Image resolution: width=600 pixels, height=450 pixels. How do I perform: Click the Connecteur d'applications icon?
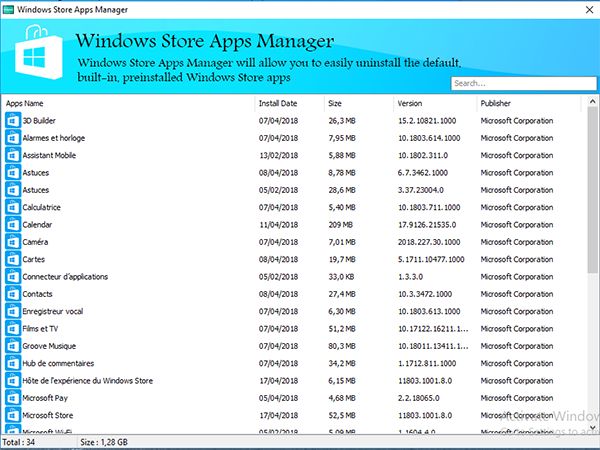(x=13, y=277)
